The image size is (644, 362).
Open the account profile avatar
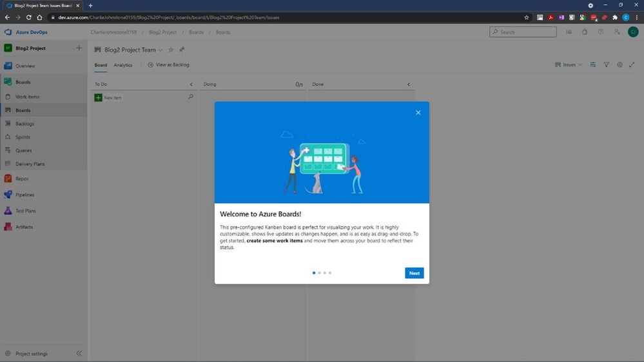click(633, 32)
